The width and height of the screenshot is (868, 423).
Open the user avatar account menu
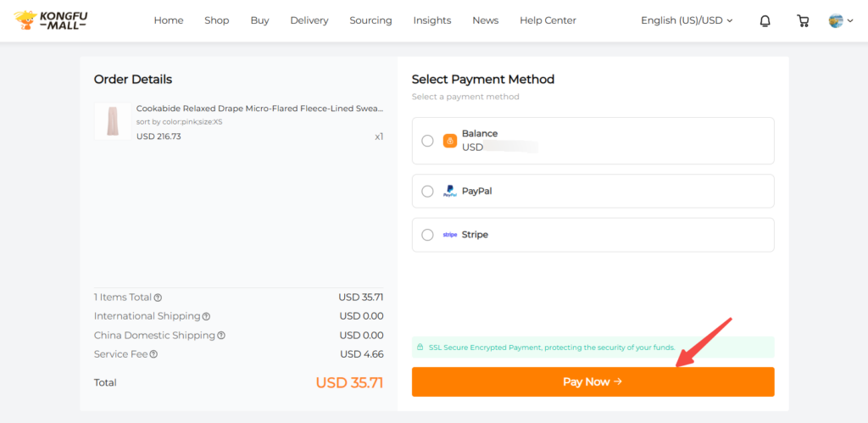tap(840, 21)
